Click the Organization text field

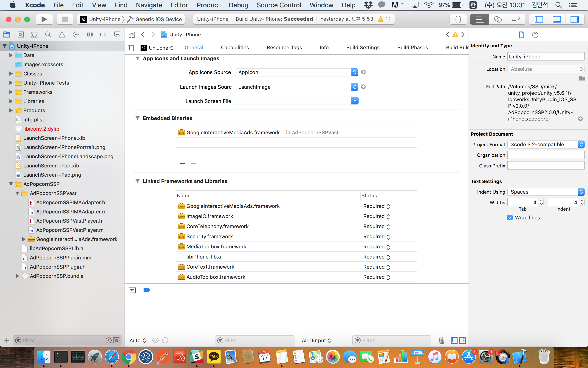pyautogui.click(x=546, y=155)
